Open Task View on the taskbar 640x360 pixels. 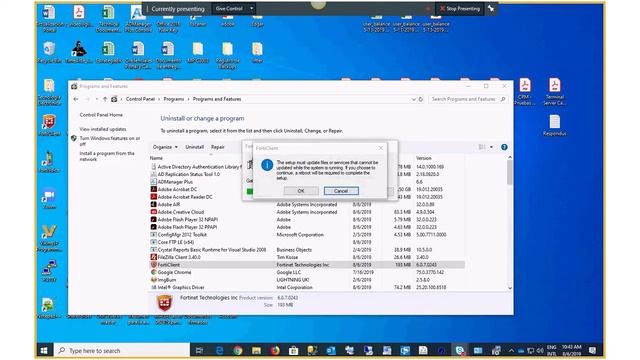point(199,351)
